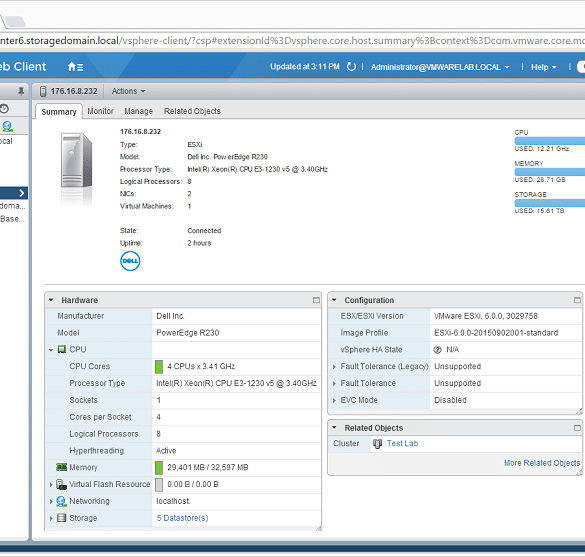Collapse the Configuration panel
The height and width of the screenshot is (557, 585).
(334, 300)
